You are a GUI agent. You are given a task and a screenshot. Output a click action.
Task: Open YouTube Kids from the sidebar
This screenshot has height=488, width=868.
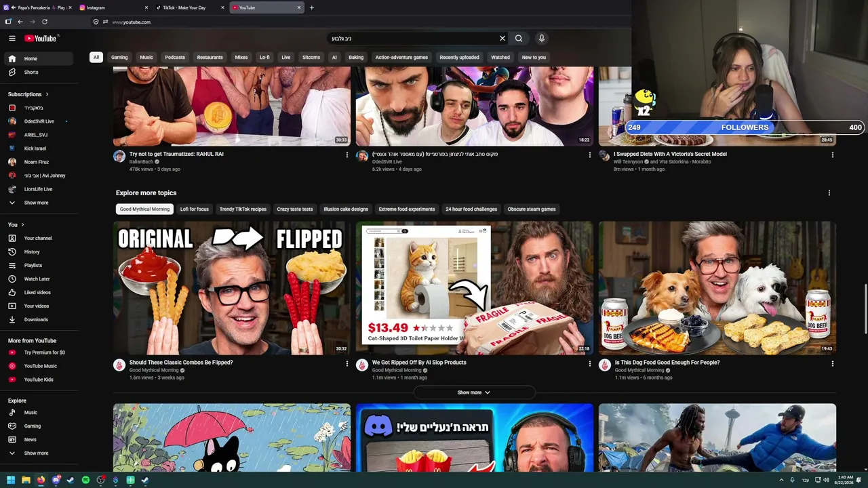click(x=39, y=380)
